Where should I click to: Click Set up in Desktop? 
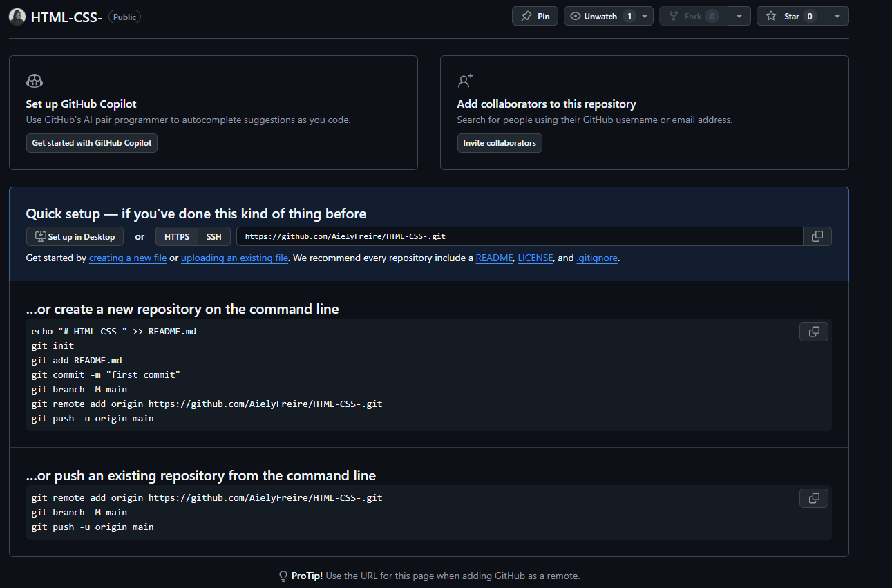pos(75,236)
